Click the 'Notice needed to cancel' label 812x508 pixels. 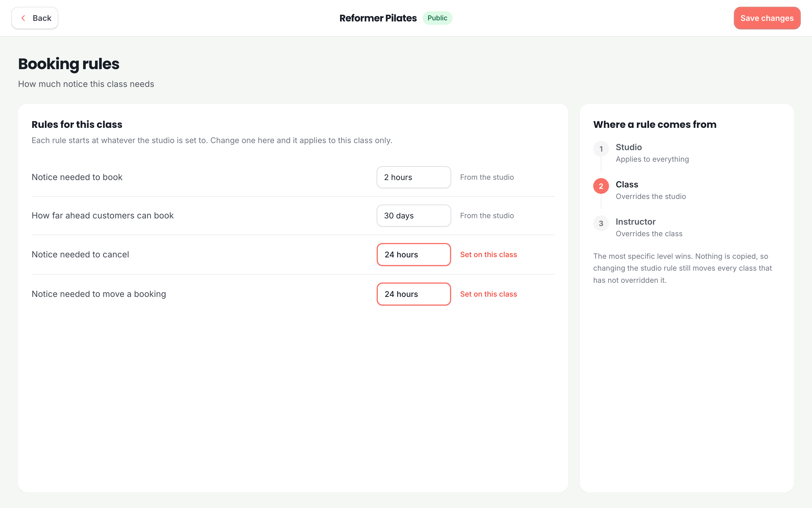[x=80, y=254]
